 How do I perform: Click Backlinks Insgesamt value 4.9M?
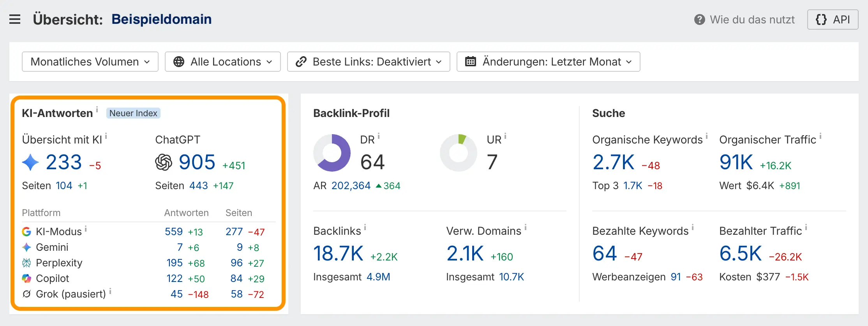tap(378, 277)
